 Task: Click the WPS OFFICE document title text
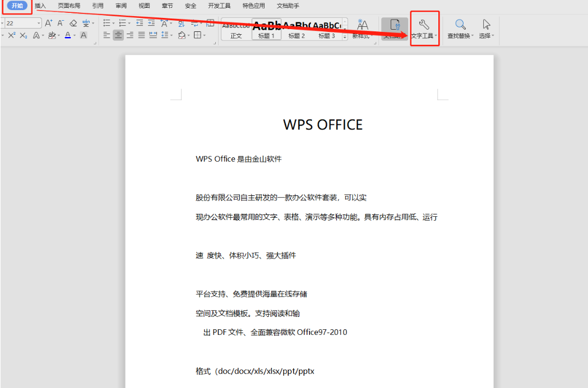pyautogui.click(x=323, y=124)
